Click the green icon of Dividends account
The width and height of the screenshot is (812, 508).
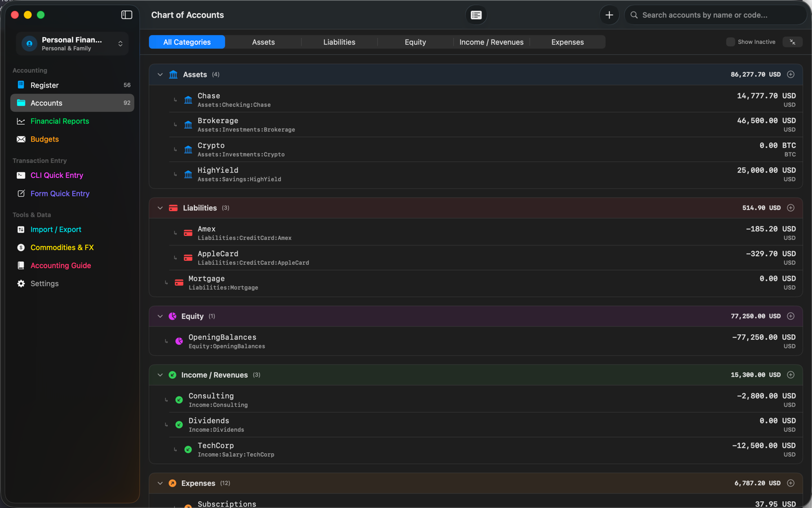click(179, 424)
